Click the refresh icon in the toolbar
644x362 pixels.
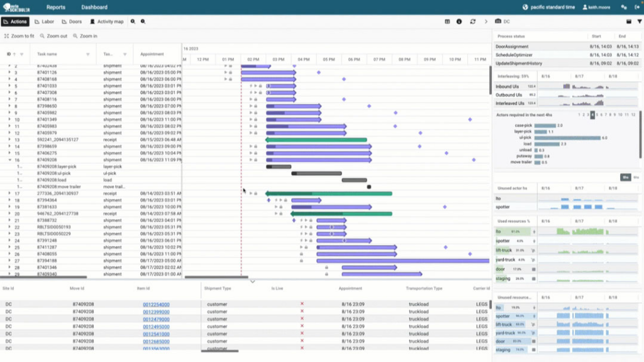(472, 21)
